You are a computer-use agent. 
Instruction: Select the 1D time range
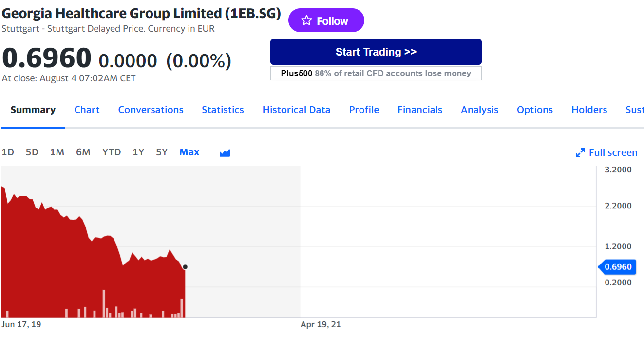8,152
